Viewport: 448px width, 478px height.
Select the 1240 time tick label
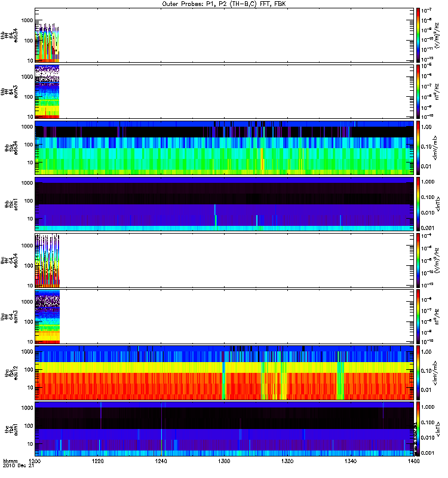pos(161,462)
